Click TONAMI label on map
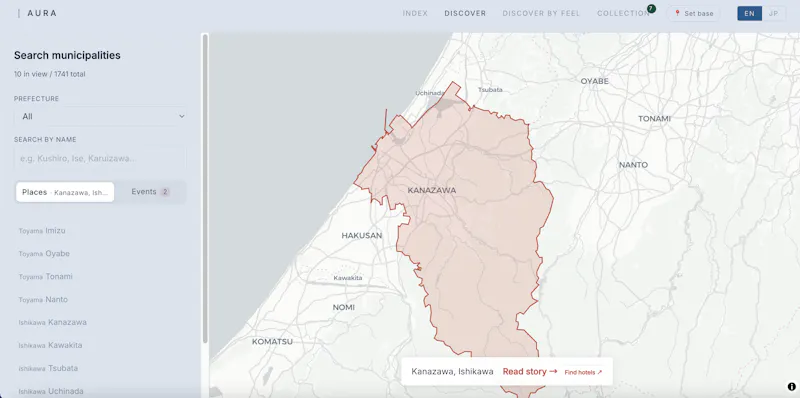The width and height of the screenshot is (800, 398). 654,119
